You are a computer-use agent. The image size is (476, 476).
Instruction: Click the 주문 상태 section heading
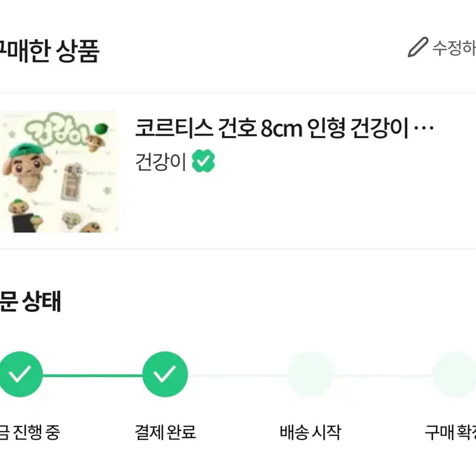click(31, 301)
